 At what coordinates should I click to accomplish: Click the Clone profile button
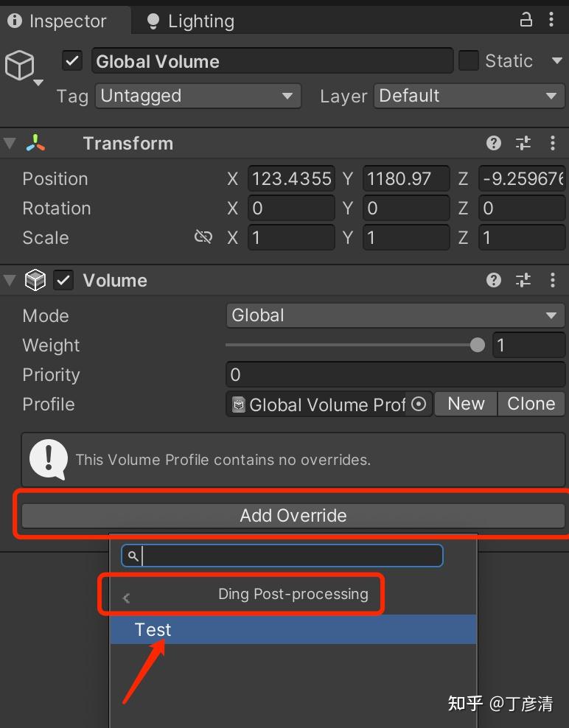coord(531,404)
